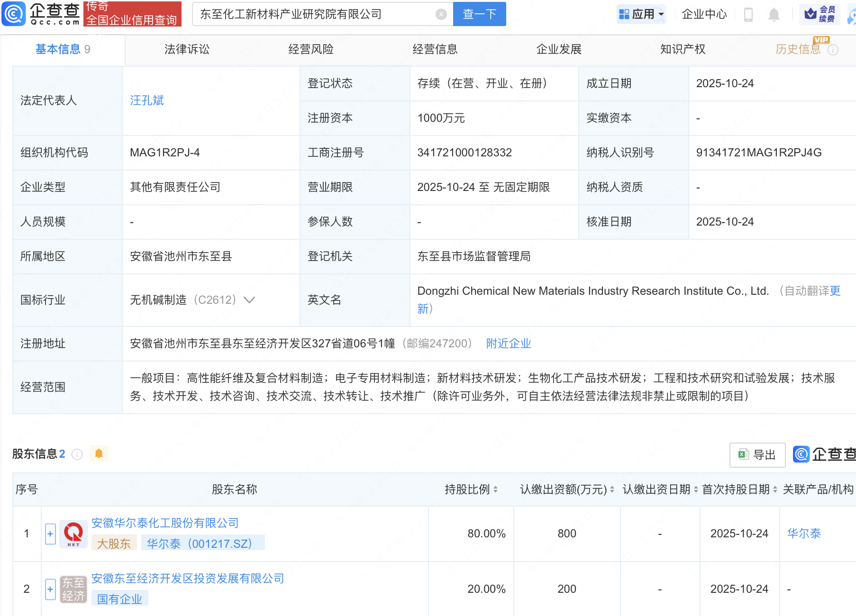856x616 pixels.
Task: Open the mobile phone app icon
Action: click(748, 15)
